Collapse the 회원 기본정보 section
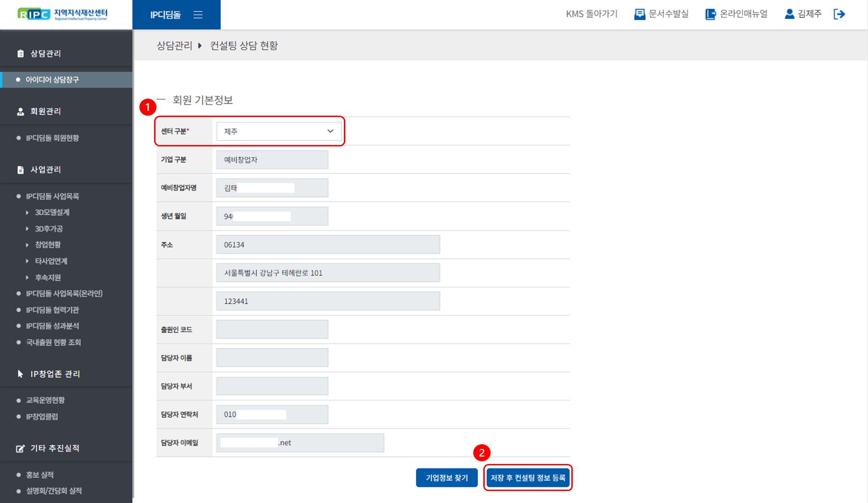 [x=161, y=100]
